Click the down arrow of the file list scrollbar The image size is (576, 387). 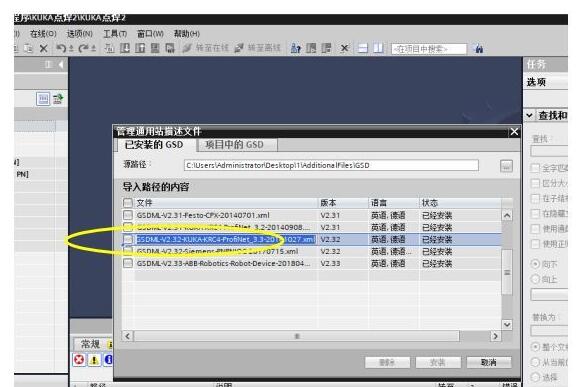tap(507, 325)
